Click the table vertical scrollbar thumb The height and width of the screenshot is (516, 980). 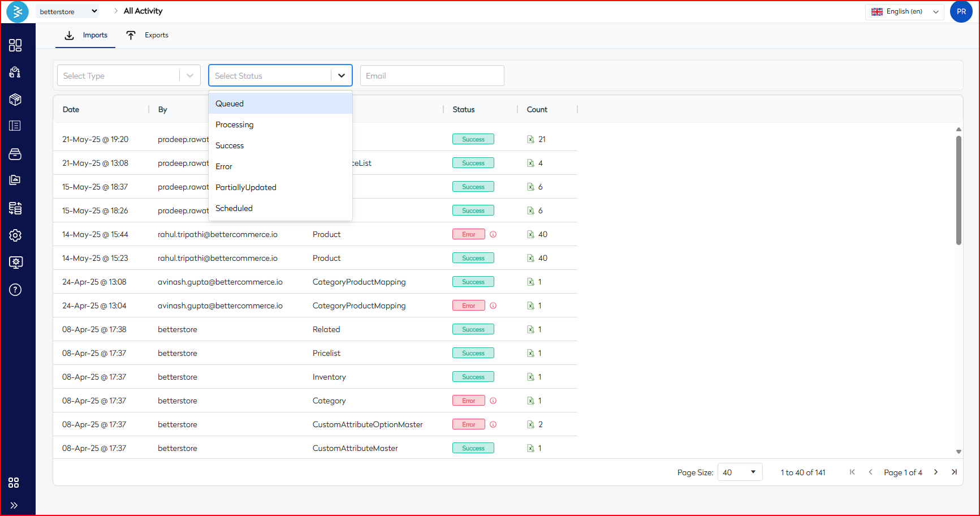coord(959,190)
